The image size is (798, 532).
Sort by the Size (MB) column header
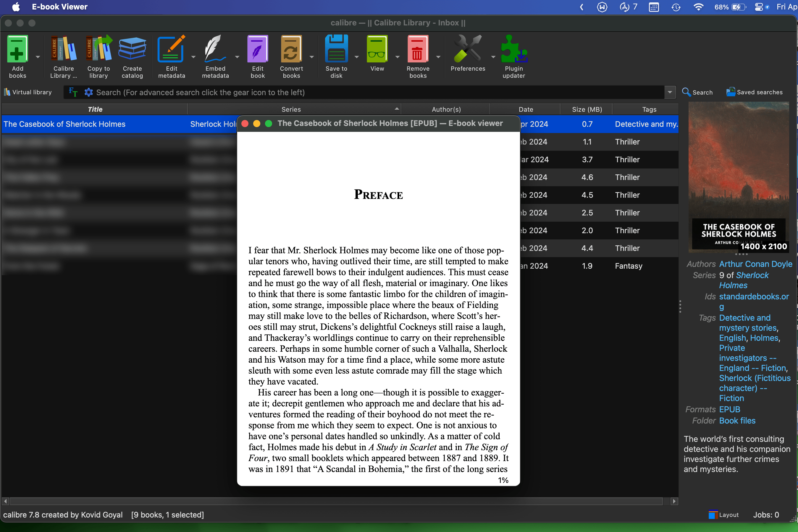(x=587, y=109)
